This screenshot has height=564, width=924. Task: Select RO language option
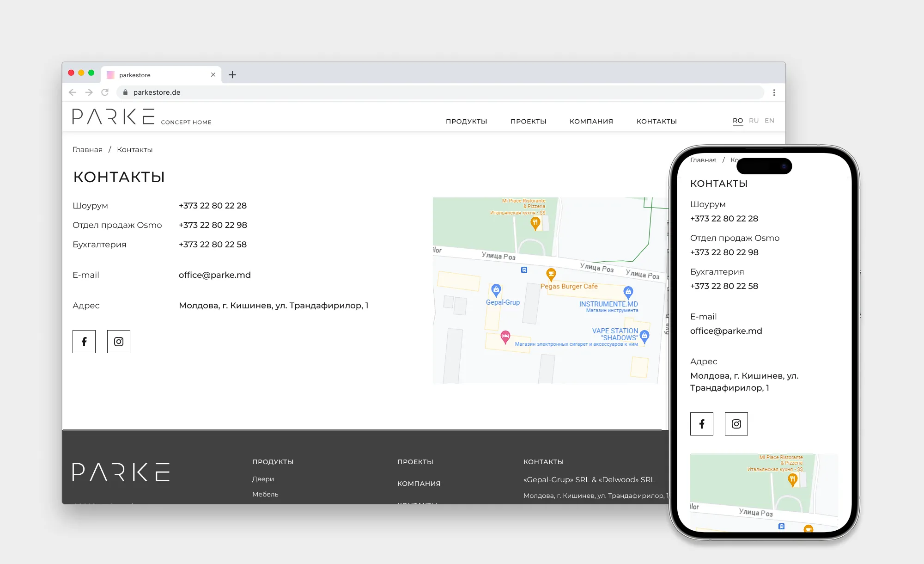point(738,121)
